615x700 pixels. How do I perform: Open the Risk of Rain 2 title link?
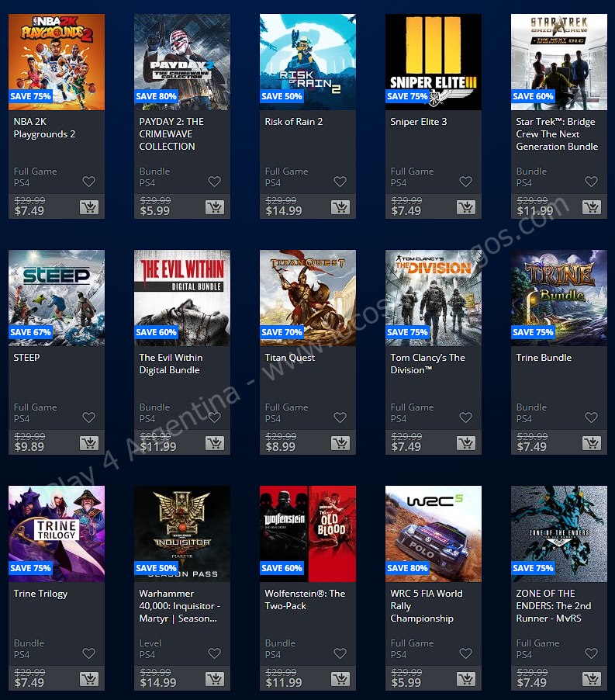click(294, 122)
